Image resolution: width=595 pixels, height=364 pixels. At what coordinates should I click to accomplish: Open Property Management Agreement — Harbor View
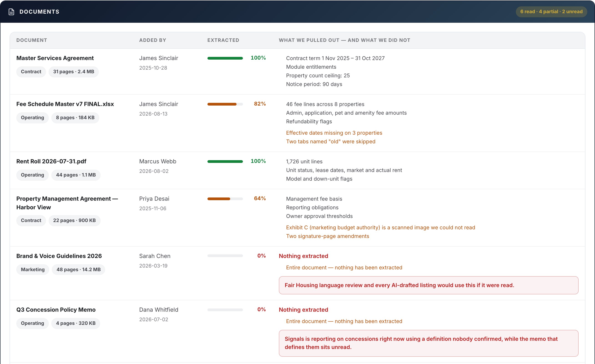(67, 203)
